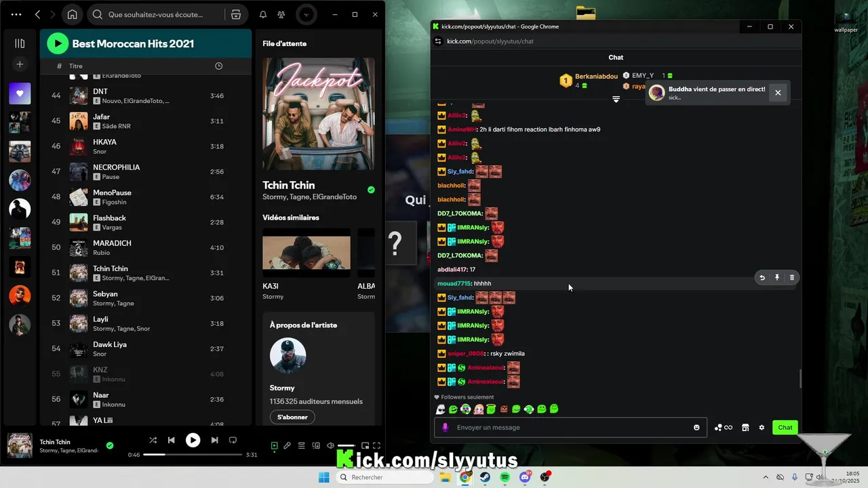
Task: Click the main play button in player bar
Action: [193, 441]
